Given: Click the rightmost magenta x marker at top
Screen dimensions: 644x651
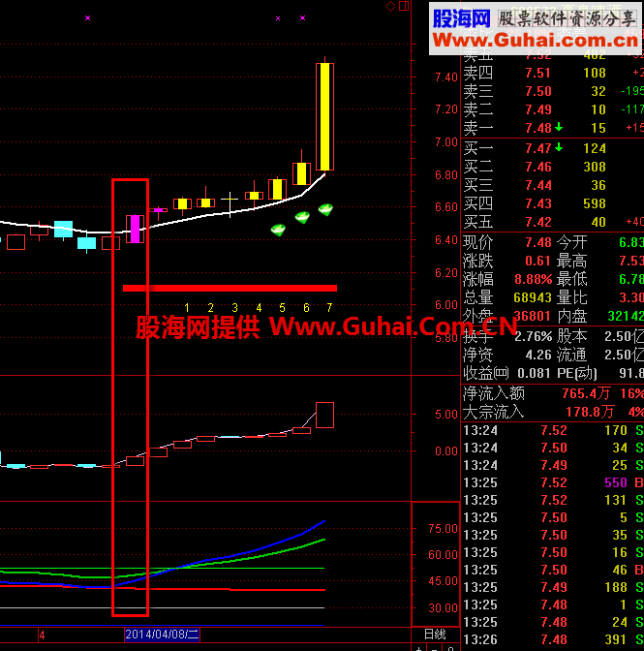Looking at the screenshot, I should pyautogui.click(x=302, y=17).
